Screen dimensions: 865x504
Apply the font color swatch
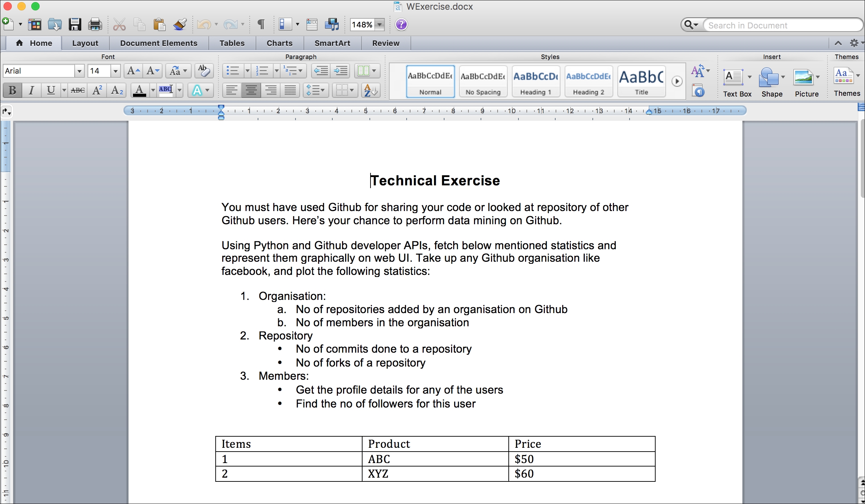click(140, 91)
